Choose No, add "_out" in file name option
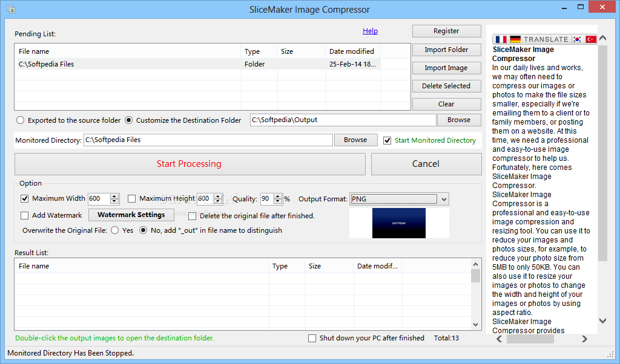 pos(143,230)
